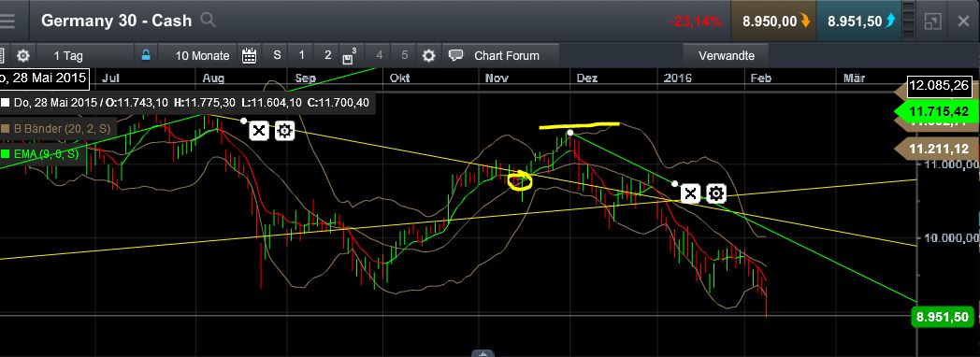Click the 10.000,00 price axis label
Viewport: 980px width, 357px height.
coord(951,237)
